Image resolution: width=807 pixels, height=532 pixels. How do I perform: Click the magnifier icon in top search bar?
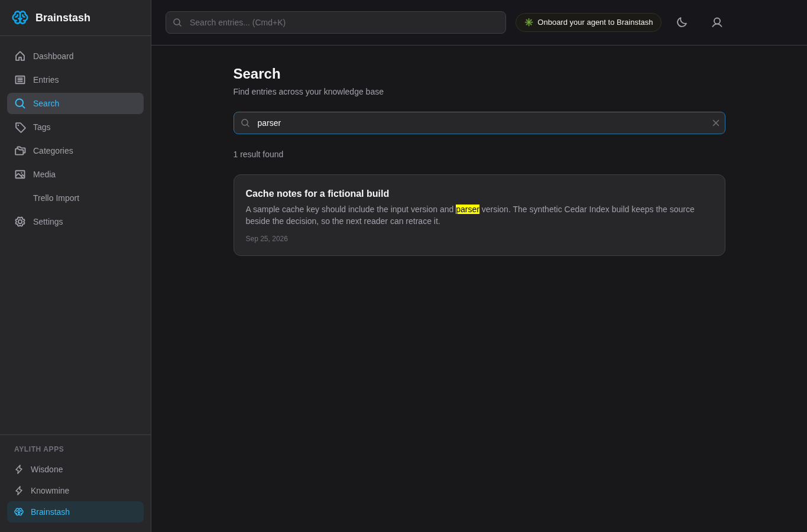coord(177,22)
